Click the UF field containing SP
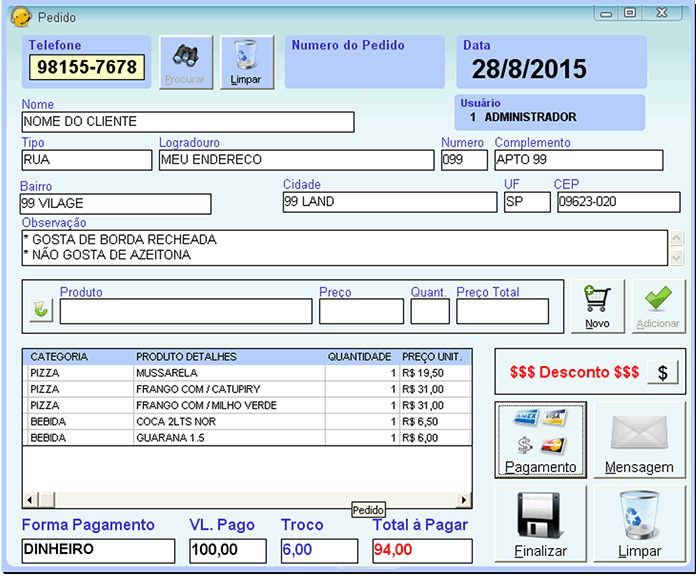 click(527, 202)
